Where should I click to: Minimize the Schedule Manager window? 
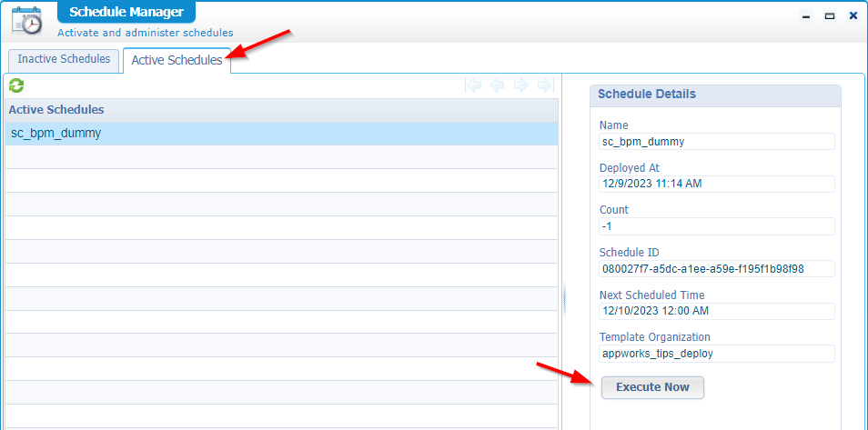[x=806, y=16]
